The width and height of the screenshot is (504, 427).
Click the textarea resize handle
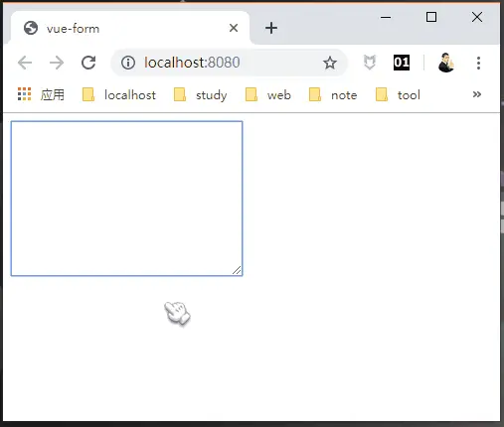[237, 270]
